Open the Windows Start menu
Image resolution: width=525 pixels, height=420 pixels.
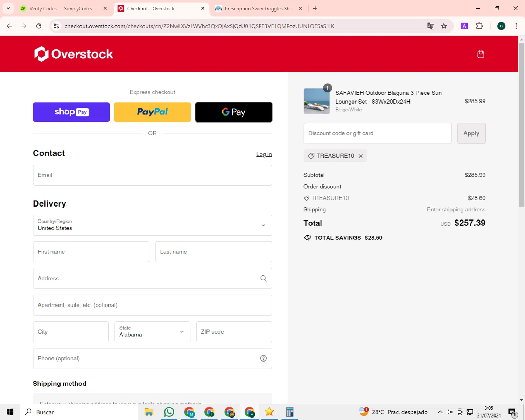pos(10,412)
